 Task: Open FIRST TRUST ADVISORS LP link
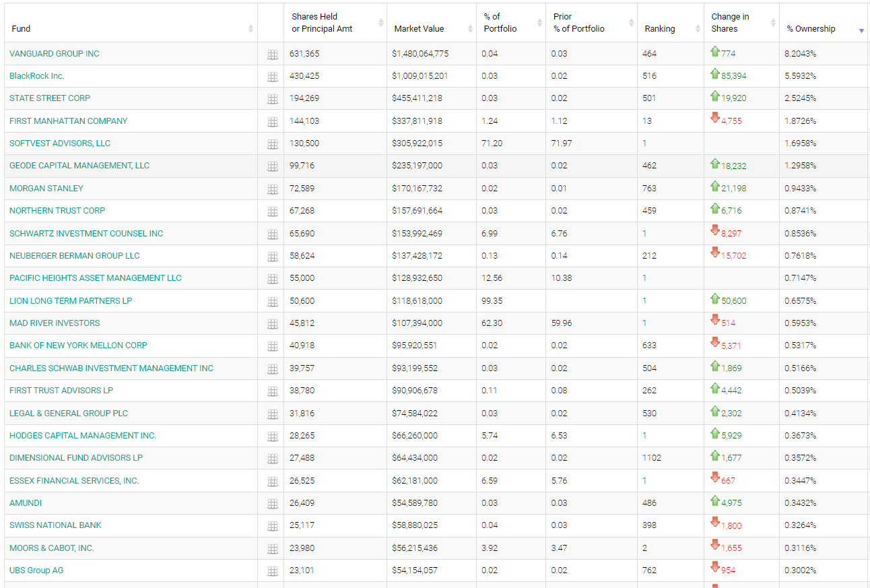61,391
